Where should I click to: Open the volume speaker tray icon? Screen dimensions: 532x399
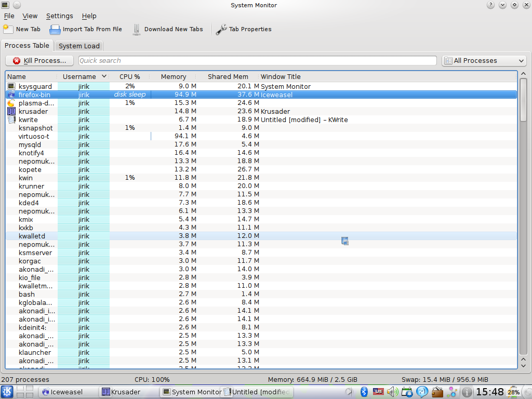click(x=392, y=392)
